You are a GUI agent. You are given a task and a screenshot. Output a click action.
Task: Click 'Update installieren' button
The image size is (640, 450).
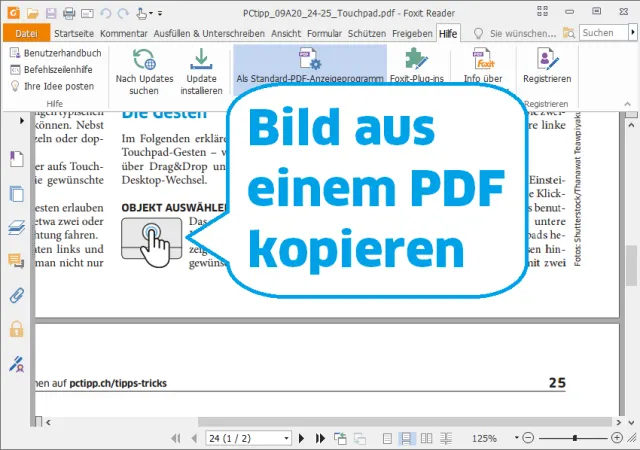click(x=201, y=72)
